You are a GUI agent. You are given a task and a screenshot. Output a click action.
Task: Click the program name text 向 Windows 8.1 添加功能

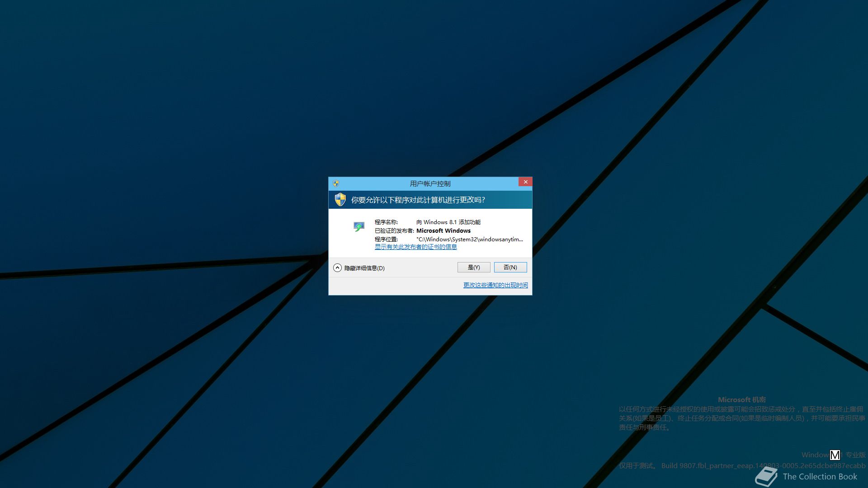click(x=448, y=222)
